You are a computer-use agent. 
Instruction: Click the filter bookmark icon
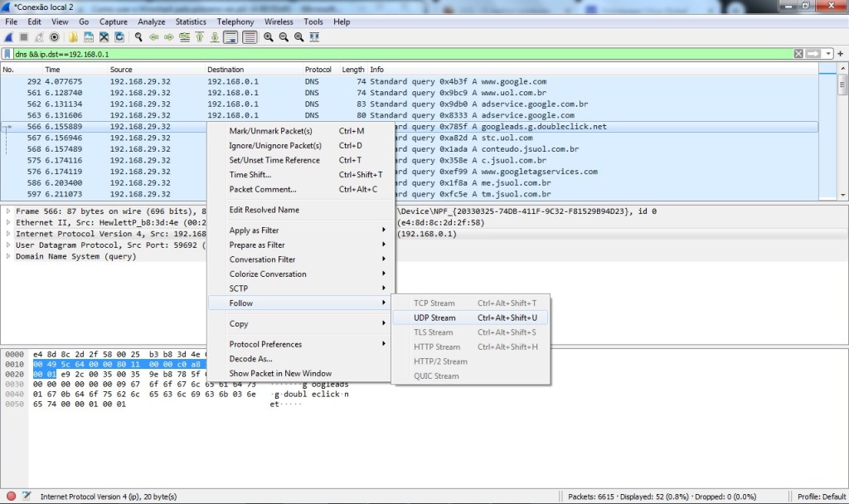[7, 53]
